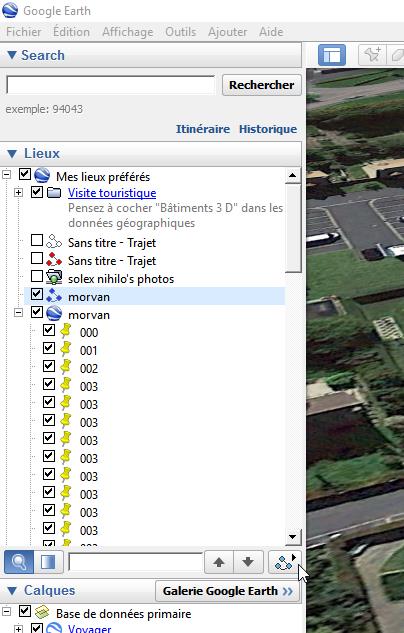Click the layers icon of Base de données primaire
This screenshot has width=404, height=633.
[42, 612]
